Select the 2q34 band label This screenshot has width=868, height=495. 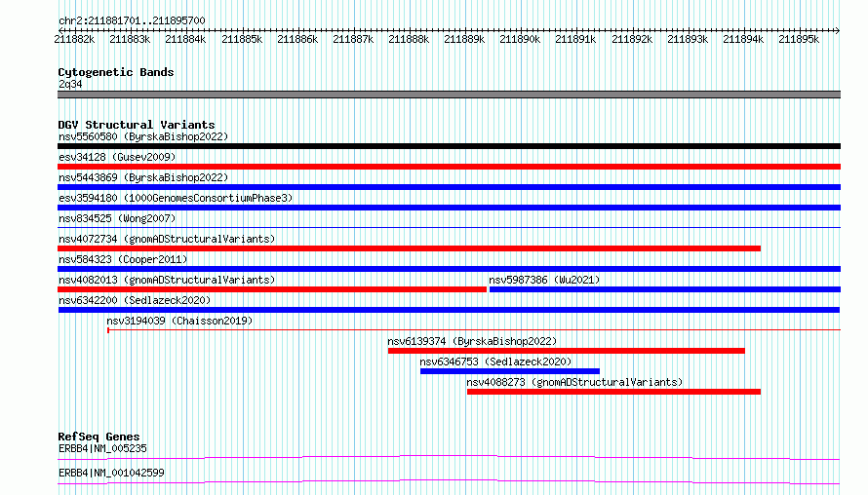[70, 84]
